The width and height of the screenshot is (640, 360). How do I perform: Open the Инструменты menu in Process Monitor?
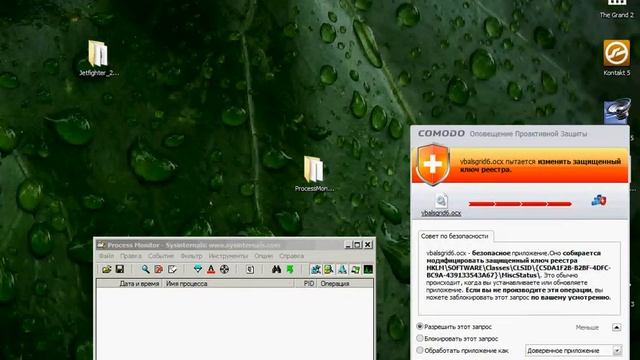pyautogui.click(x=228, y=256)
